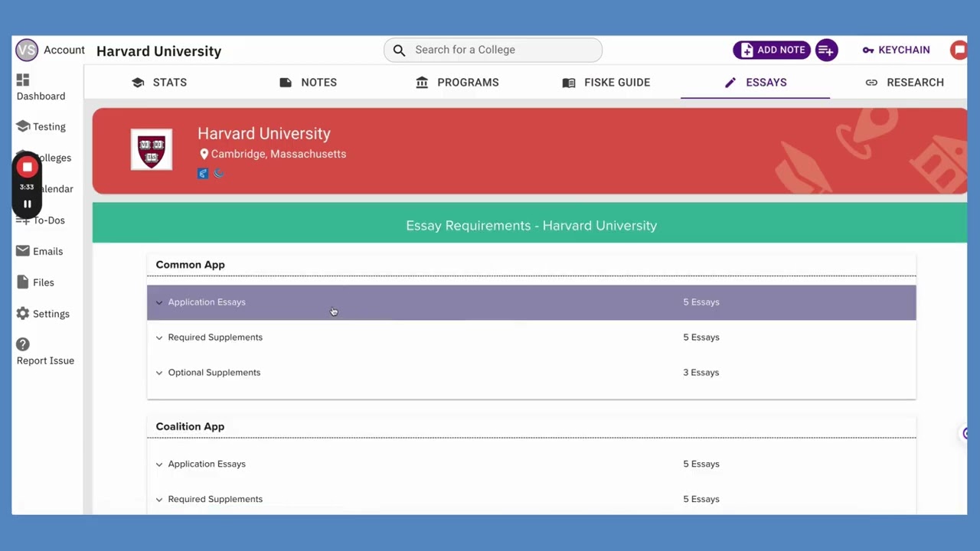
Task: Expand Common App Optional Supplements chevron
Action: point(159,373)
